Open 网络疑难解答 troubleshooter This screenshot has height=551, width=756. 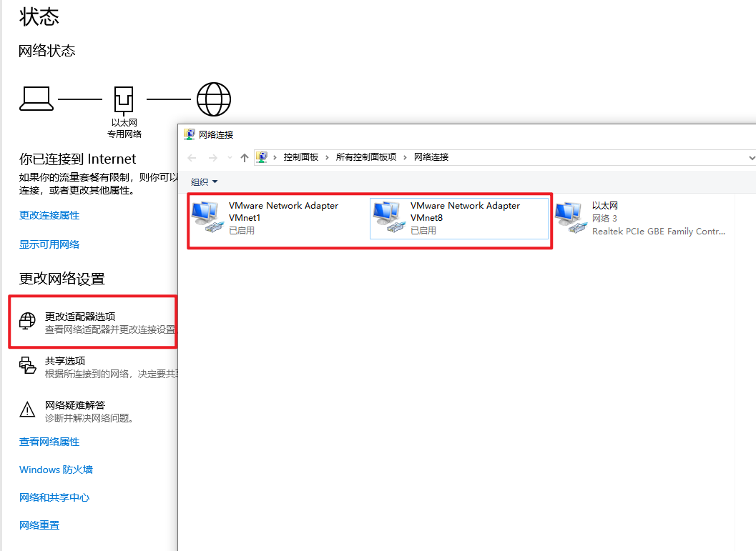(77, 412)
